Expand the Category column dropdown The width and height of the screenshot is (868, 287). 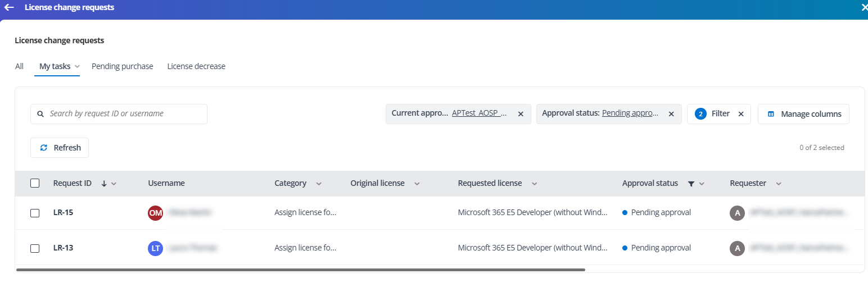(319, 184)
